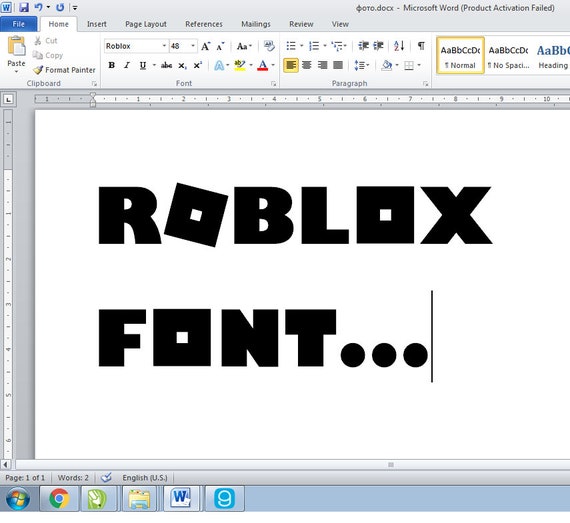Screen dimensions: 570x523
Task: Activate the Format Painter
Action: [x=64, y=70]
